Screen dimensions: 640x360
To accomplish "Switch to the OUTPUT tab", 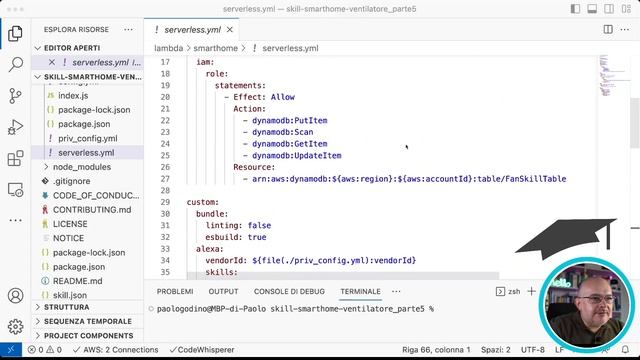I will click(x=223, y=291).
